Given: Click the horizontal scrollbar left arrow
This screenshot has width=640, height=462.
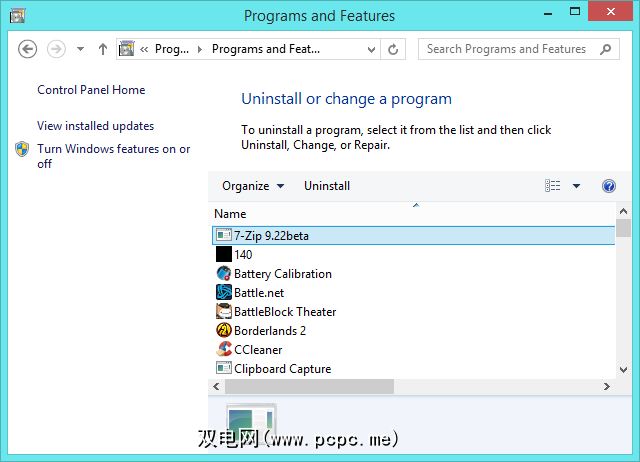Looking at the screenshot, I should tap(216, 386).
